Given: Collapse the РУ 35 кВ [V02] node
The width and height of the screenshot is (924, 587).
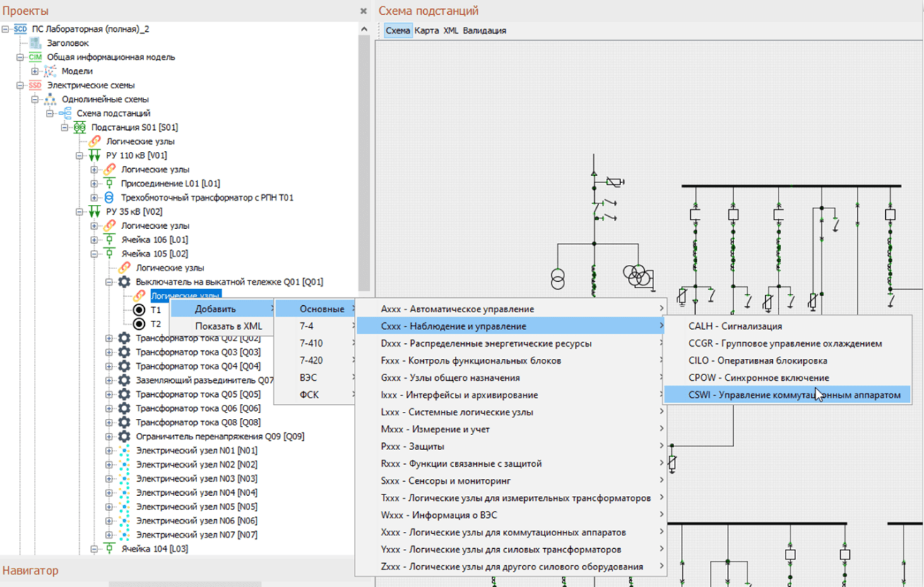Looking at the screenshot, I should click(x=80, y=212).
